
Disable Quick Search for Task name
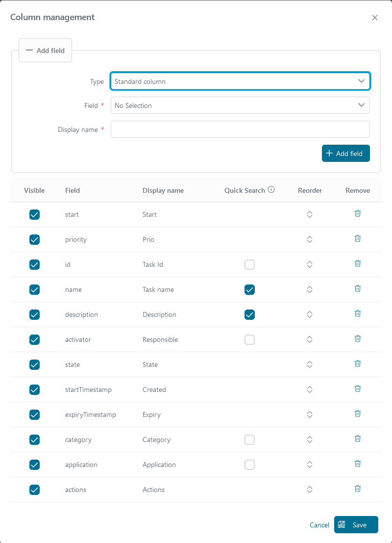pos(249,289)
